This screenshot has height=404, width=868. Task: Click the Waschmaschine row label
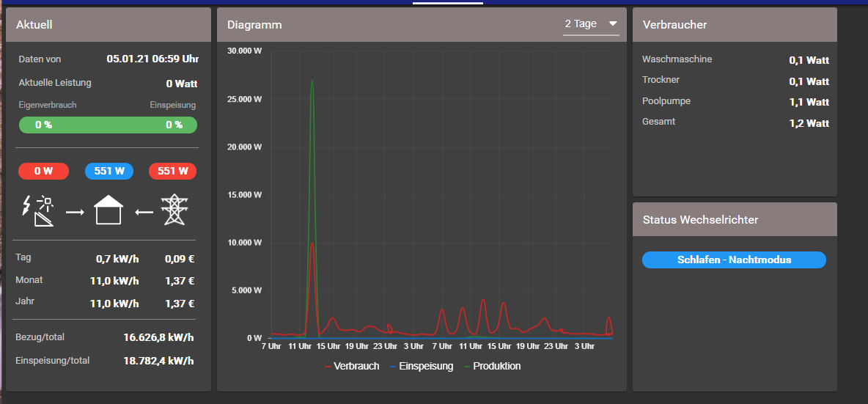point(677,59)
